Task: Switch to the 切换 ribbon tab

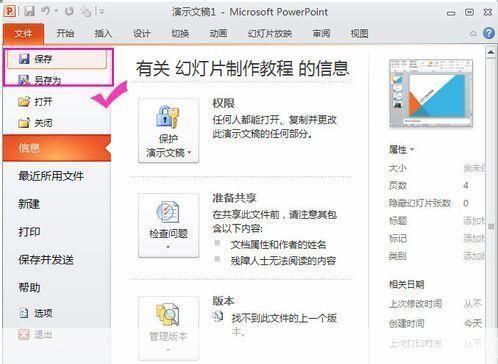Action: [180, 33]
